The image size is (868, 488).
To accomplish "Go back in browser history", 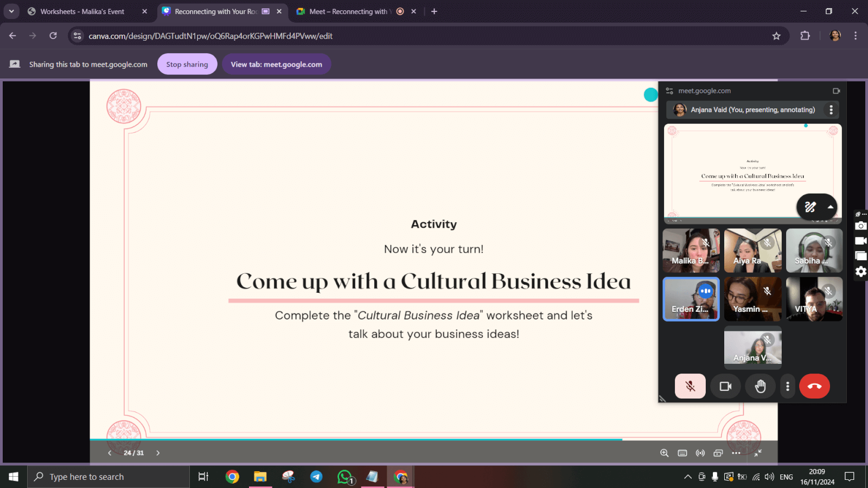I will pos(12,36).
